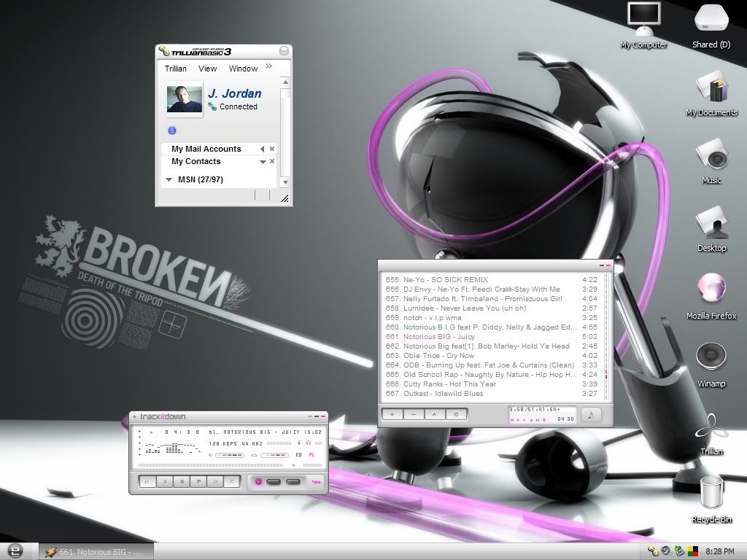Toggle the PL playlist window
This screenshot has height=560, width=747.
(311, 455)
